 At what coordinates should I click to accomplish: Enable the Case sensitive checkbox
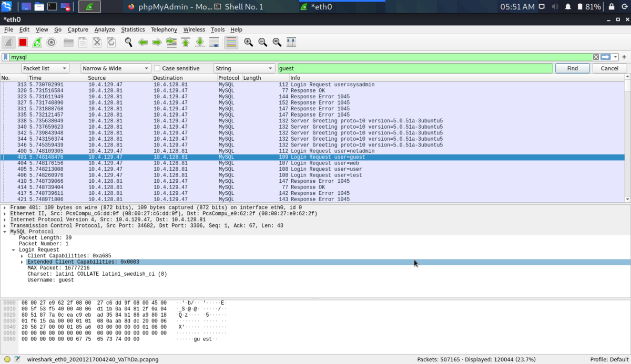click(x=157, y=68)
